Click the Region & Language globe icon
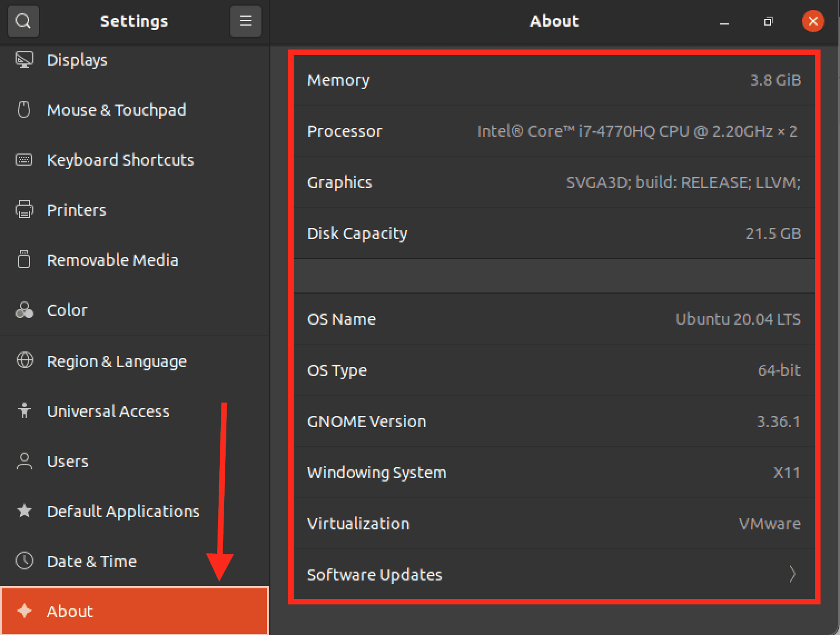 [24, 360]
